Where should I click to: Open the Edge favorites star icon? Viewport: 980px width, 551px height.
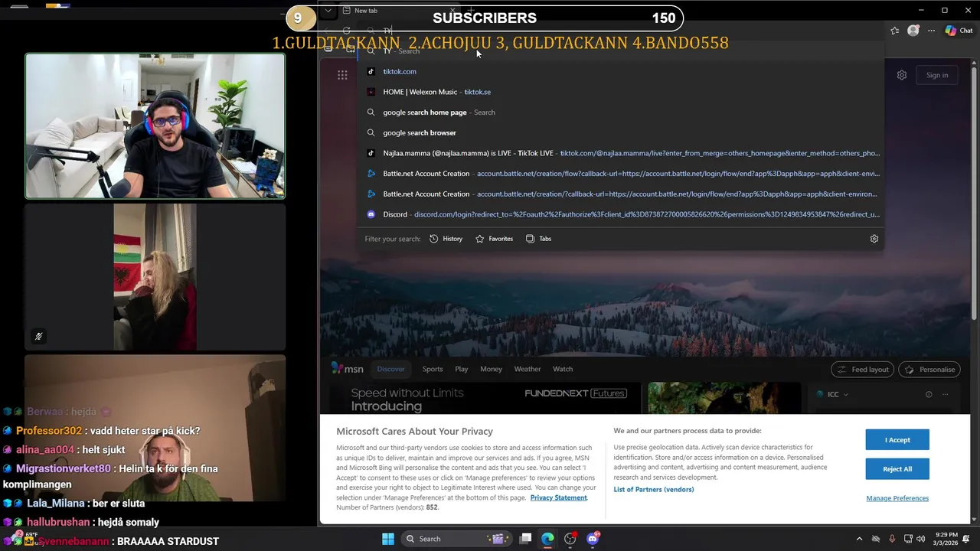point(894,31)
